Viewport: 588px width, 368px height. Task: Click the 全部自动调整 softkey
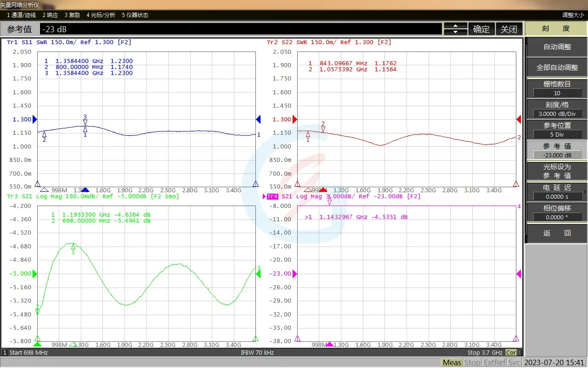(x=557, y=67)
